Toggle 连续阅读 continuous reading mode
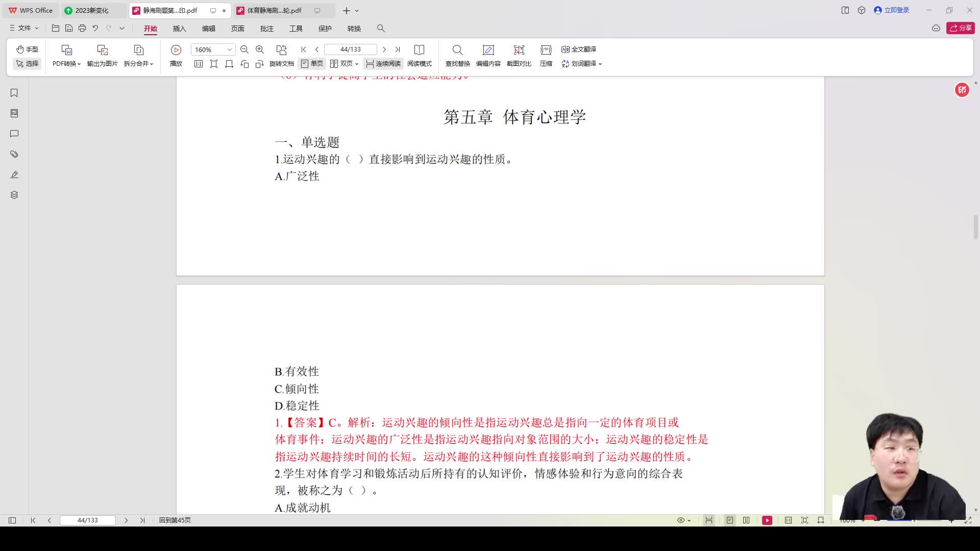Image resolution: width=980 pixels, height=551 pixels. (383, 64)
